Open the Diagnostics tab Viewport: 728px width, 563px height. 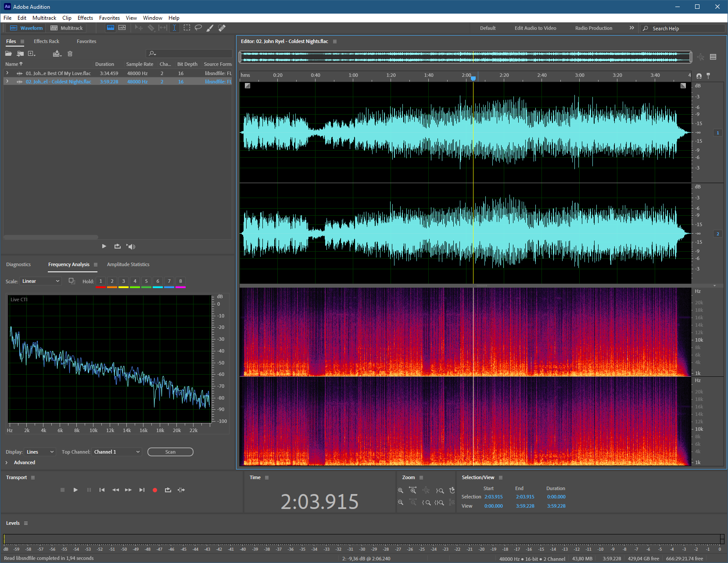point(18,264)
